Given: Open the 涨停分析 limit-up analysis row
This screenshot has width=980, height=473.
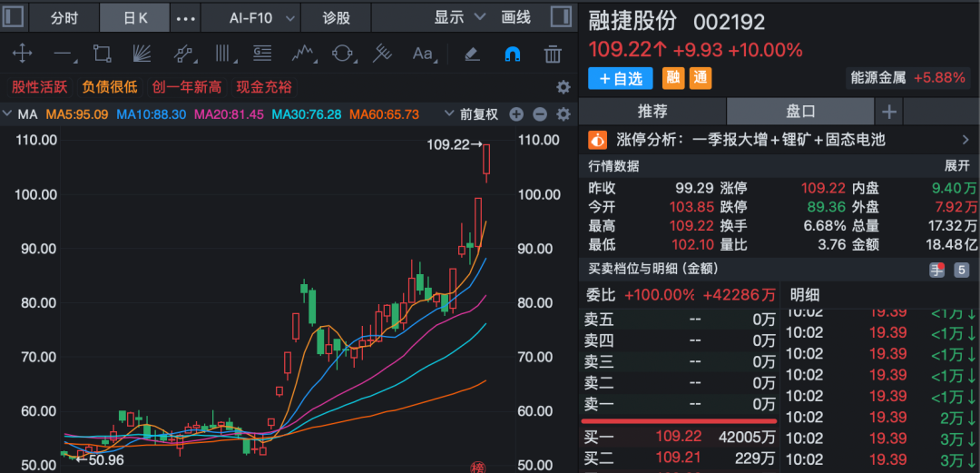Looking at the screenshot, I should click(779, 140).
